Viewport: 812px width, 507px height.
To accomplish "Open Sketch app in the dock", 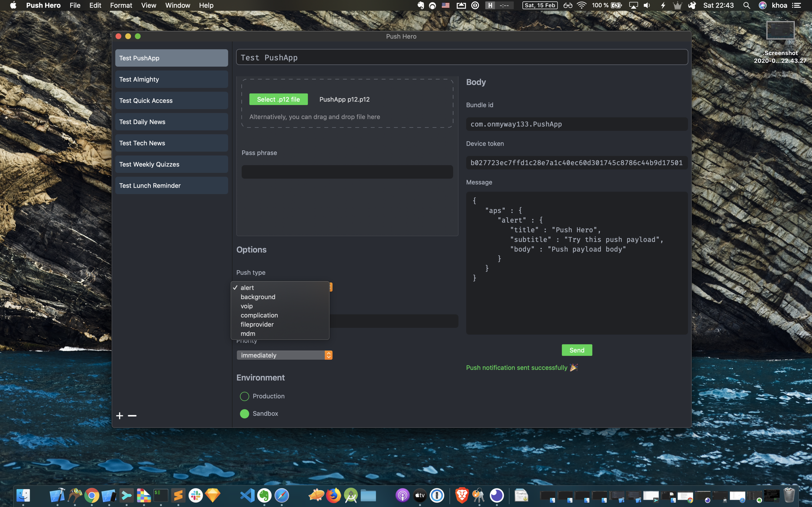I will click(213, 495).
